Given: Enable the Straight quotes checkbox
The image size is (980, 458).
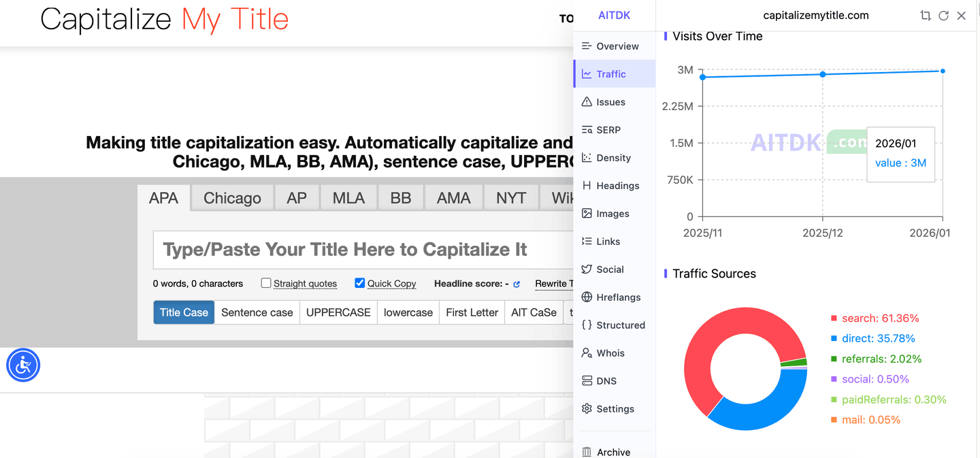Looking at the screenshot, I should (x=266, y=283).
